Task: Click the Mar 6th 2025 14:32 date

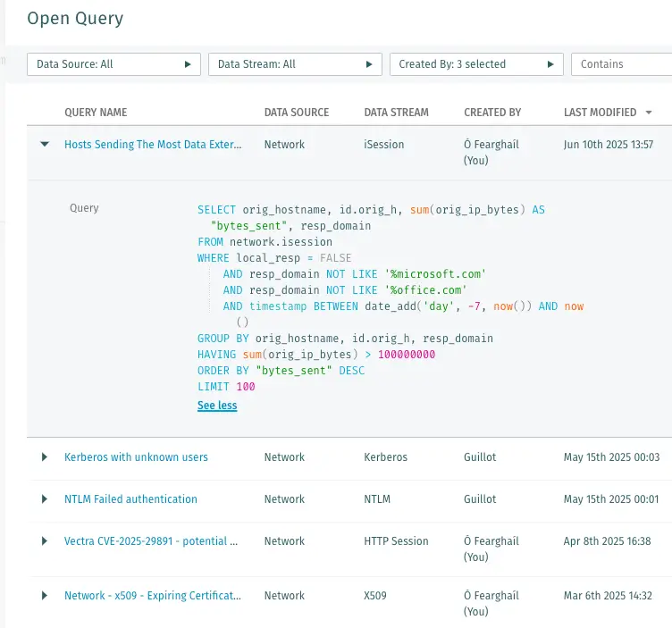Action: tap(608, 596)
